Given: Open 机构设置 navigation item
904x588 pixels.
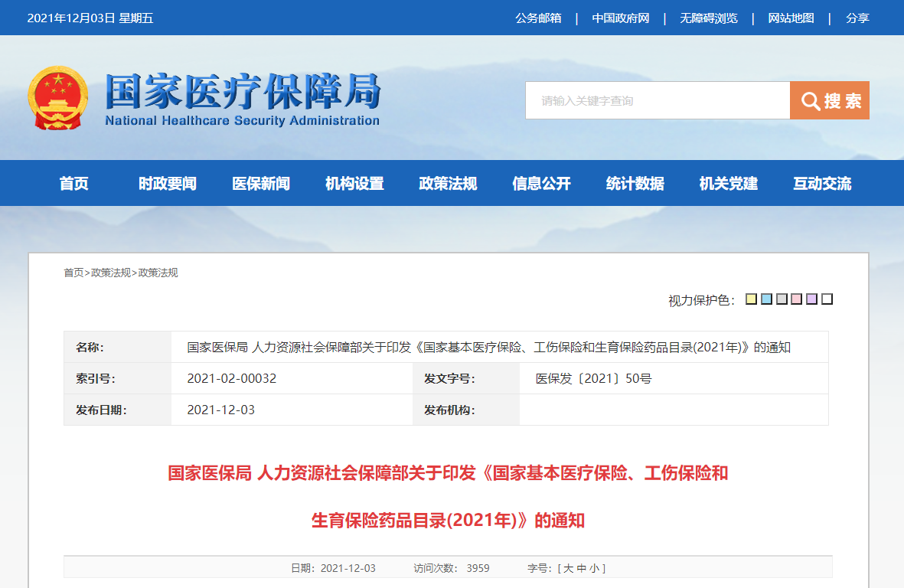Looking at the screenshot, I should click(x=354, y=183).
